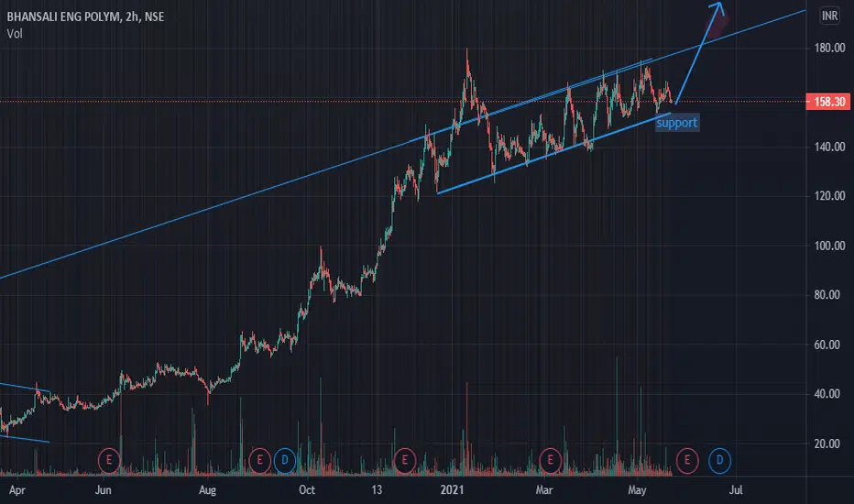Click the 13 date label on time axis

tap(377, 490)
